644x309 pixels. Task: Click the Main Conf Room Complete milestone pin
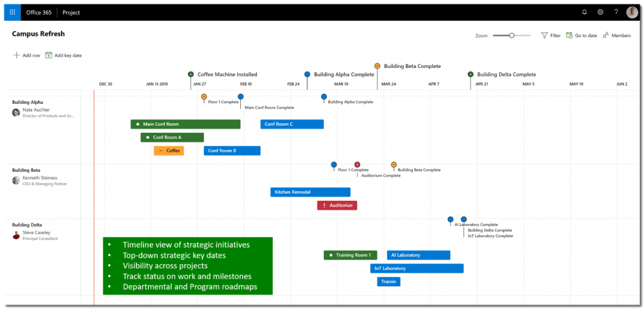click(241, 96)
